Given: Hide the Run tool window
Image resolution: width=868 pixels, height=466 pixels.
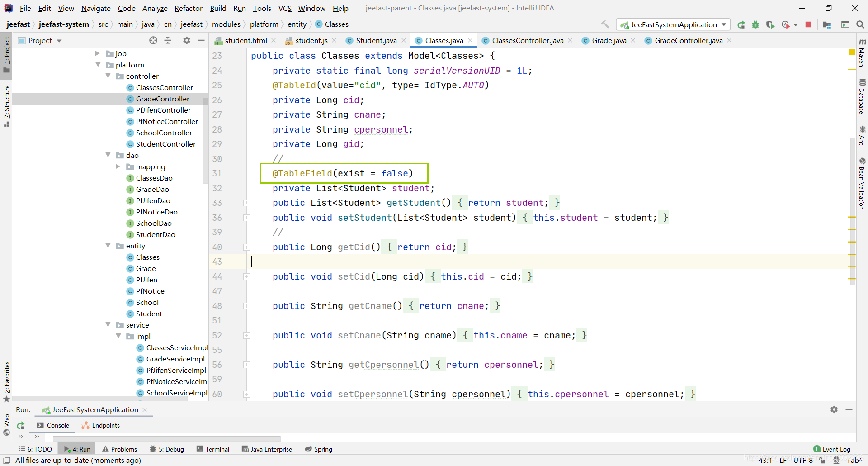Looking at the screenshot, I should [849, 409].
